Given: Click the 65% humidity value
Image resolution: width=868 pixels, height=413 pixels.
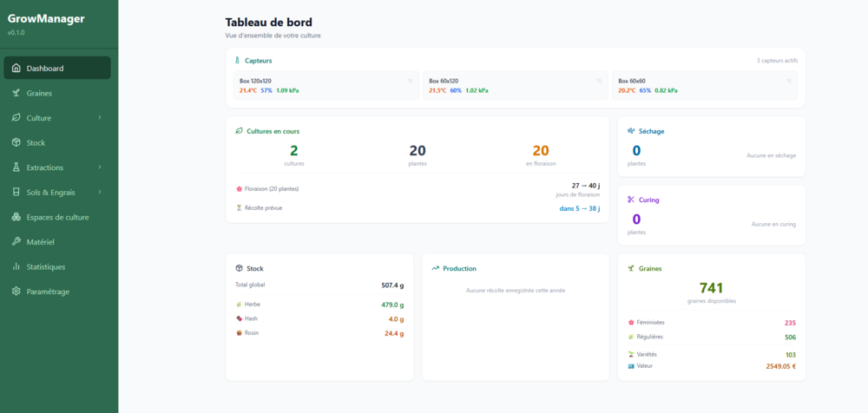Looking at the screenshot, I should [x=645, y=90].
